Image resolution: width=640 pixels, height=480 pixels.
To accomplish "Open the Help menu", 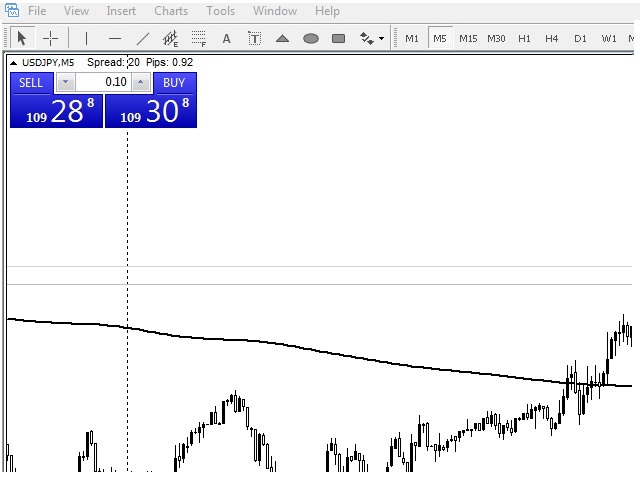I will (x=327, y=11).
